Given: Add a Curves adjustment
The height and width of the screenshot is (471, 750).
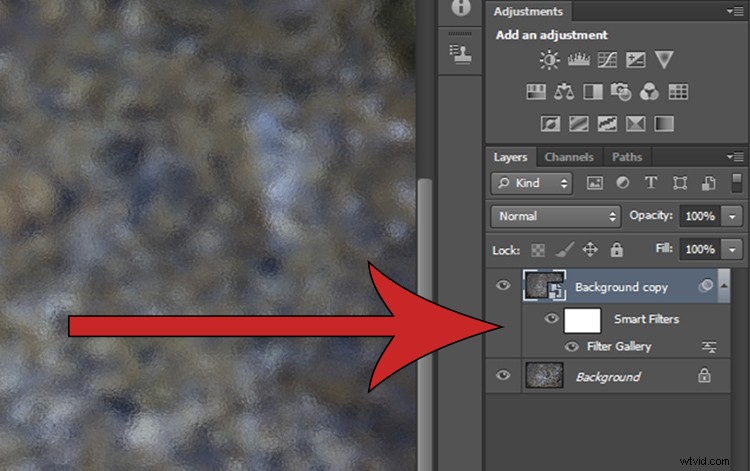Looking at the screenshot, I should pyautogui.click(x=607, y=60).
